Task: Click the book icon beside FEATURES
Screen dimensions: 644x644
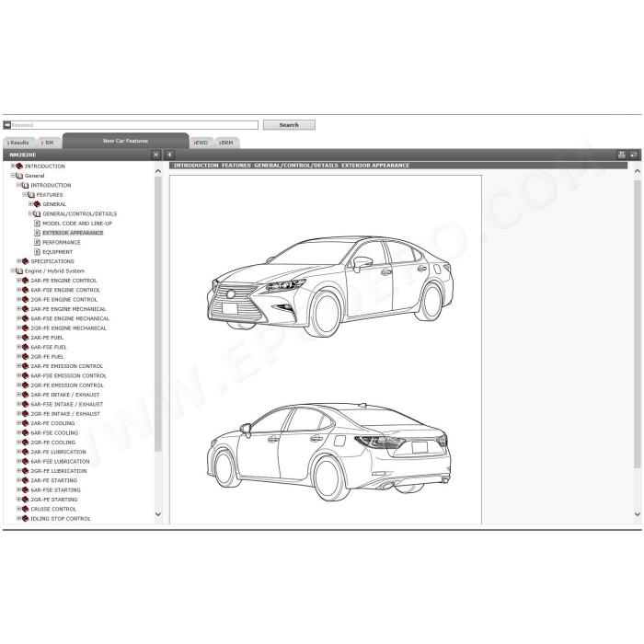Action: click(31, 195)
